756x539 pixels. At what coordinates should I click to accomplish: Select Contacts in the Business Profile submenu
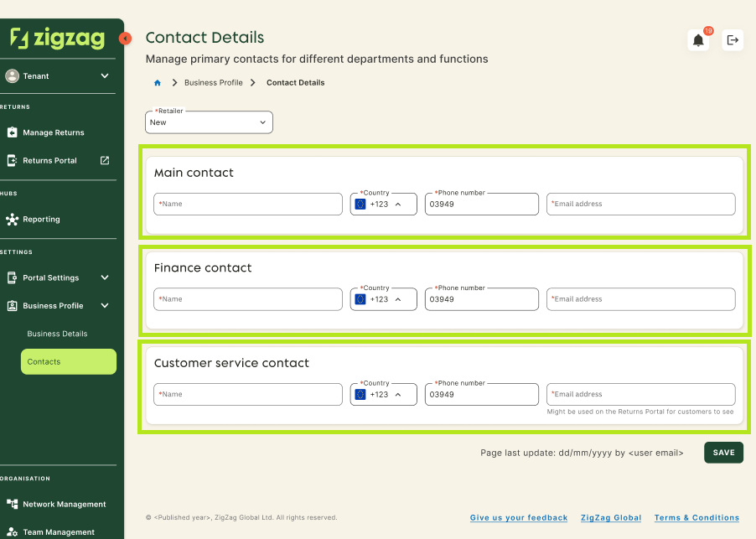44,361
